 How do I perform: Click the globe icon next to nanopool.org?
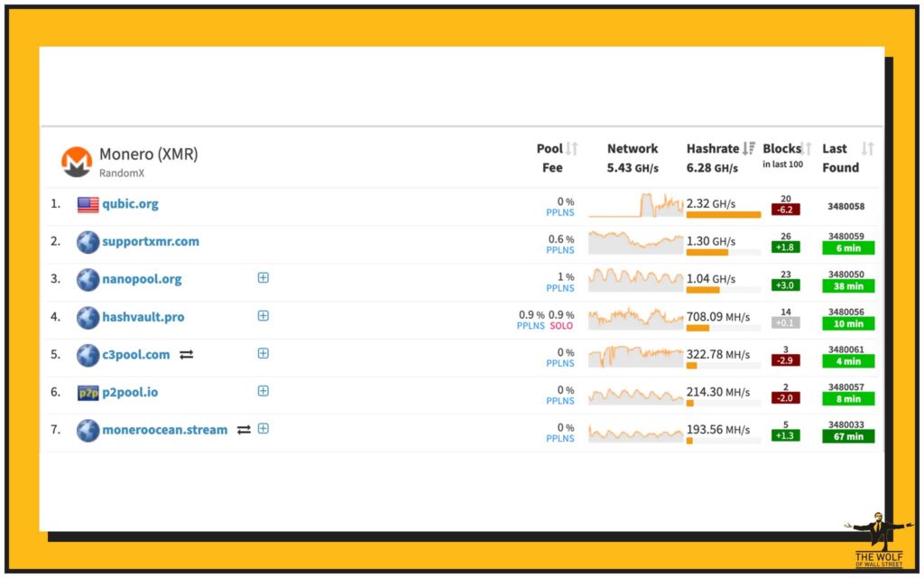tap(88, 280)
